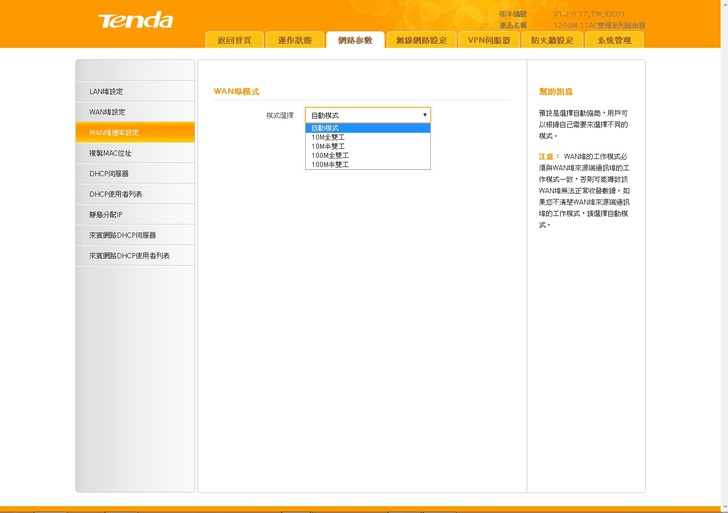Open the 無線網路設定 tab
Viewport: 728px width, 513px height.
tap(421, 40)
